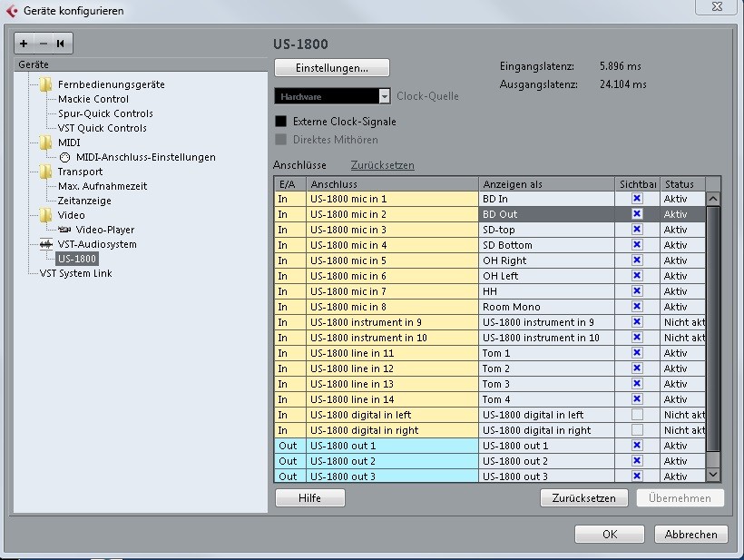Select Zeitanzeige tree item
Viewport: 744px width, 560px height.
coord(84,201)
